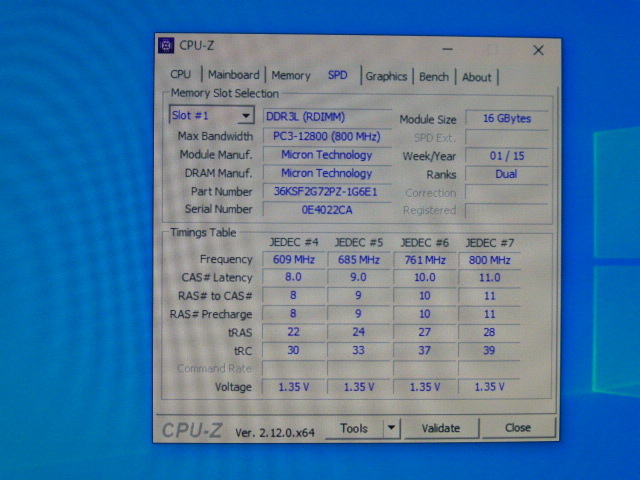Click the tRAS value 28

(489, 332)
